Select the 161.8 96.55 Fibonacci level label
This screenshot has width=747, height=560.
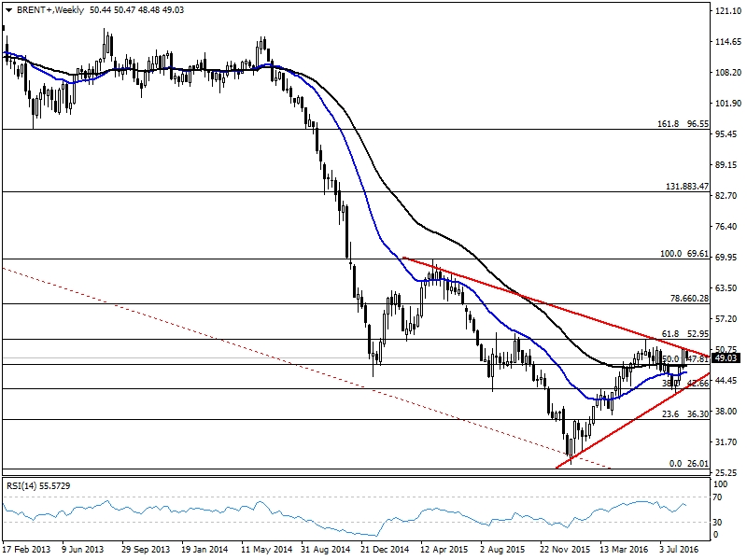click(x=684, y=124)
